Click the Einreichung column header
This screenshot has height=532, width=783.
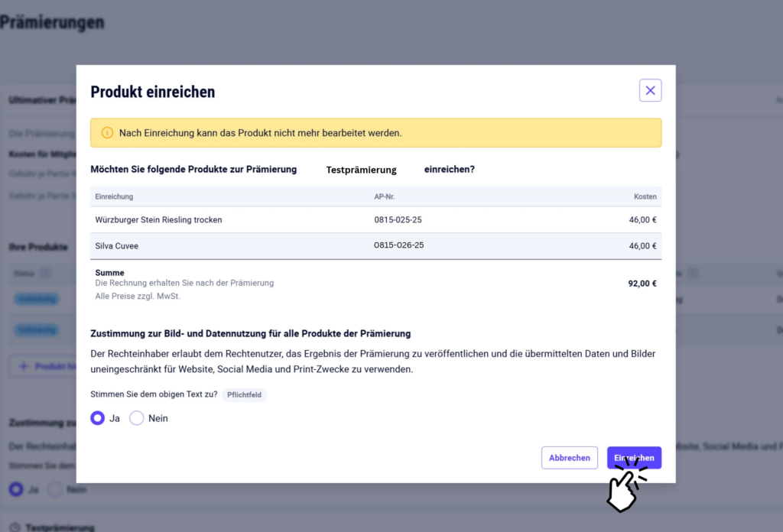pos(114,196)
